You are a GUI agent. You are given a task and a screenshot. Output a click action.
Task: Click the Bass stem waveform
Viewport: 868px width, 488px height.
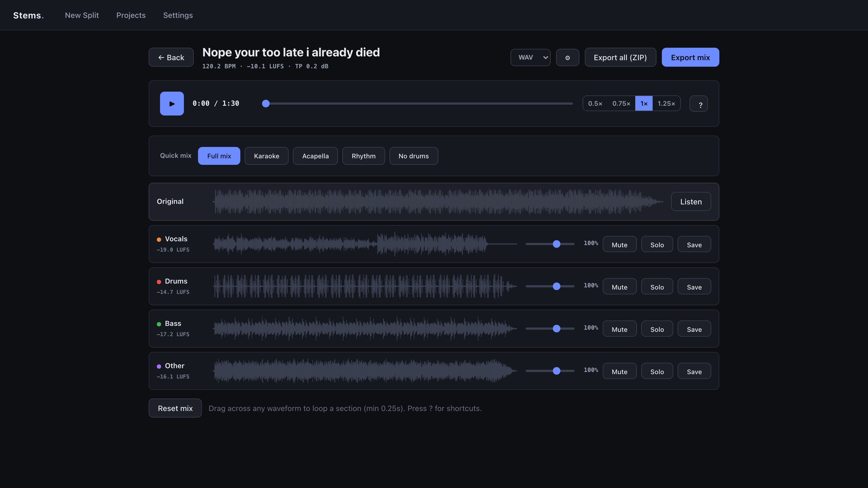pyautogui.click(x=365, y=328)
